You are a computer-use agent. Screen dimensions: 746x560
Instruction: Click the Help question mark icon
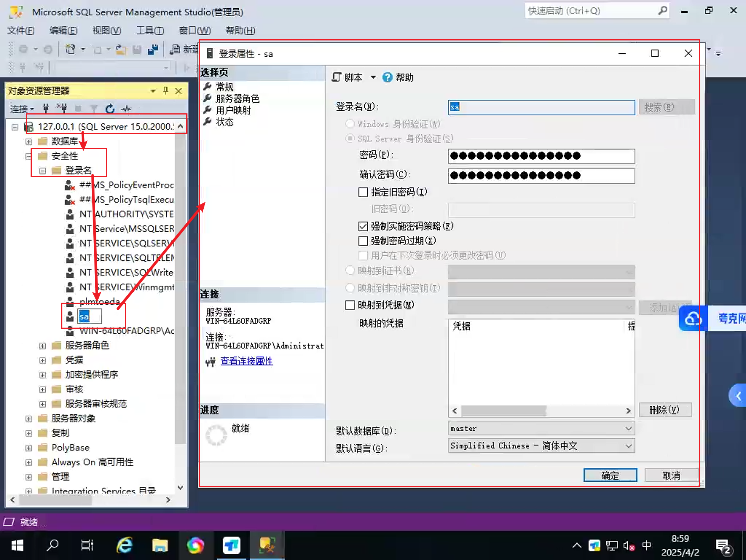point(387,77)
